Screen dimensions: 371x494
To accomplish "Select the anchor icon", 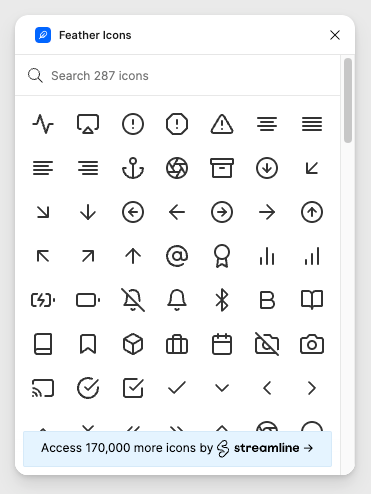I will [x=133, y=168].
